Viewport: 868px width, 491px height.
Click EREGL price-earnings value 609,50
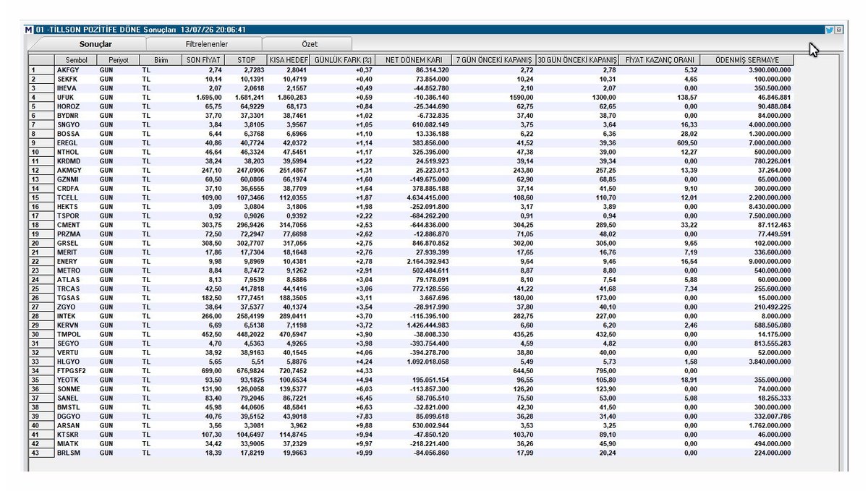tap(686, 142)
